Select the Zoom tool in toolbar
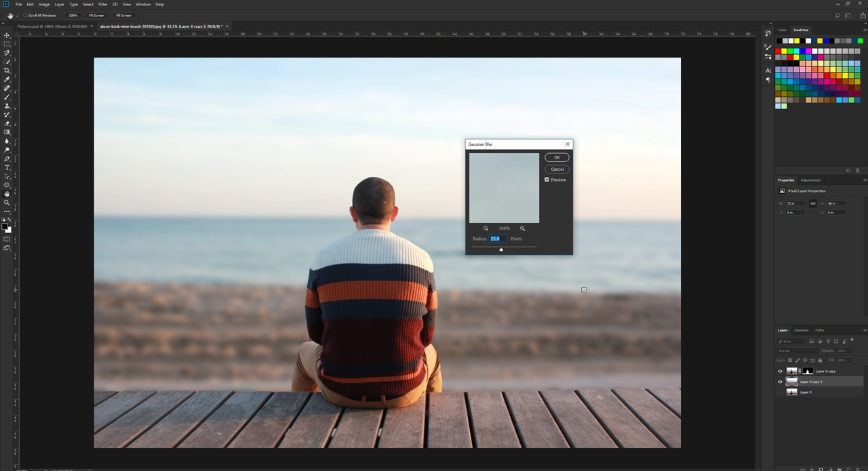The image size is (868, 471). tap(7, 203)
